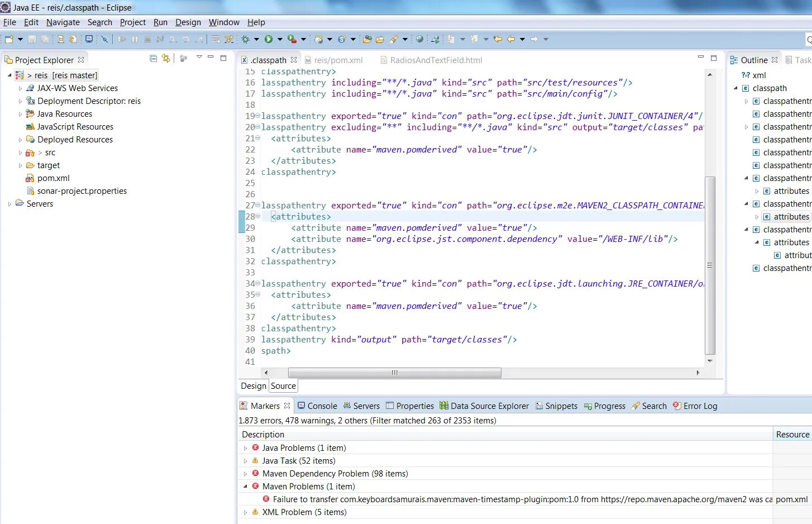Click the Open Task folder icon
Image resolution: width=812 pixels, height=524 pixels.
tap(380, 39)
